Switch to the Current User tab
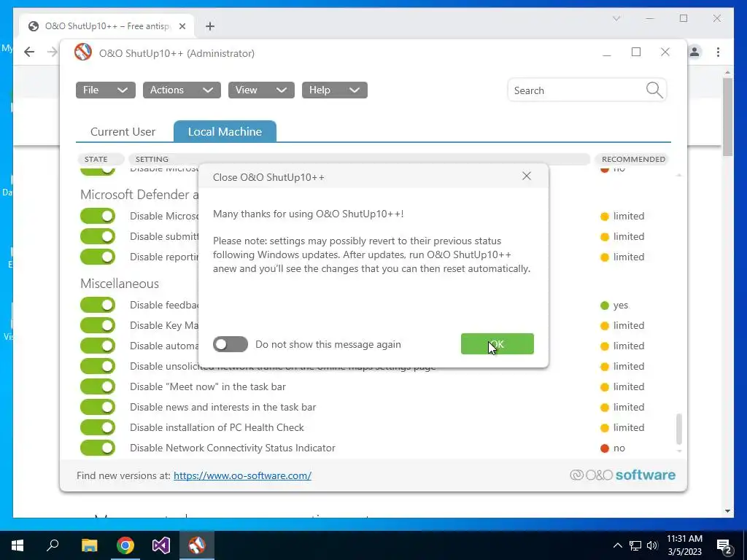747x560 pixels. [x=123, y=132]
